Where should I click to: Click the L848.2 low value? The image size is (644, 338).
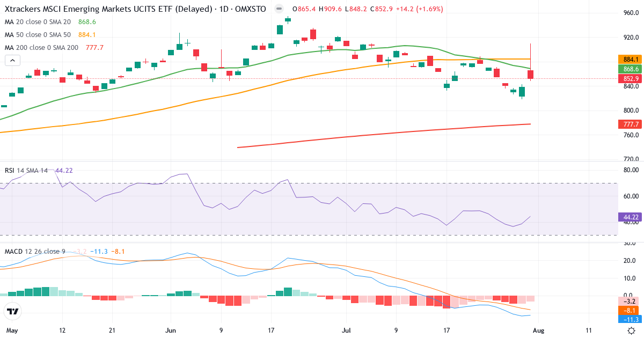pyautogui.click(x=356, y=9)
